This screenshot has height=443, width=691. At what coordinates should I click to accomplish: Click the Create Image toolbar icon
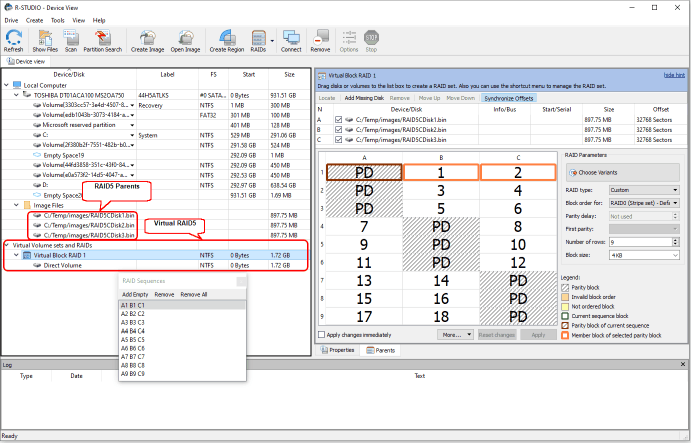(x=148, y=41)
